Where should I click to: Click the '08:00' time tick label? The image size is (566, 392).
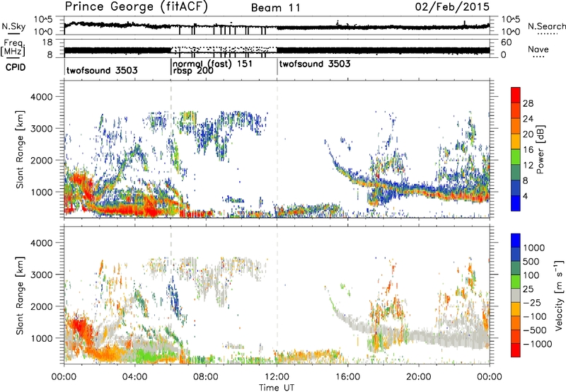[x=206, y=377]
